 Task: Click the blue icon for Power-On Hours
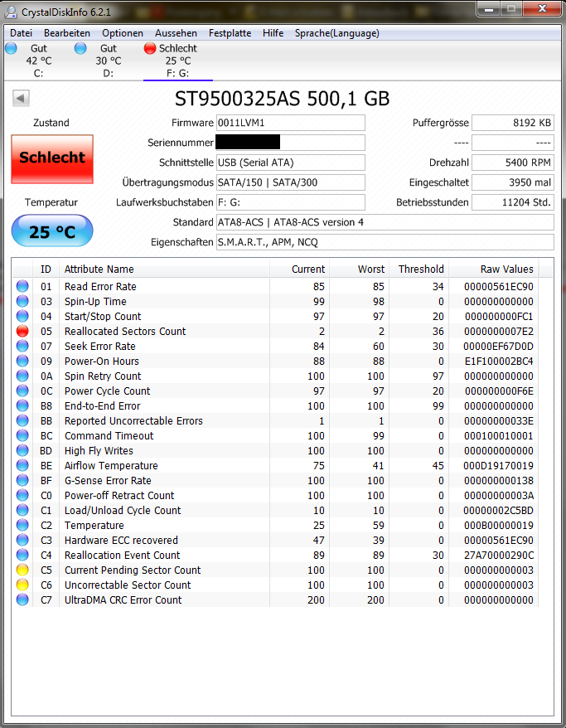[22, 361]
